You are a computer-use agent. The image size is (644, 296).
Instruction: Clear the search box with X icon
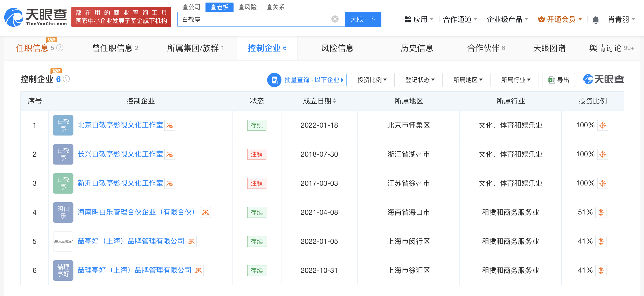pyautogui.click(x=335, y=19)
